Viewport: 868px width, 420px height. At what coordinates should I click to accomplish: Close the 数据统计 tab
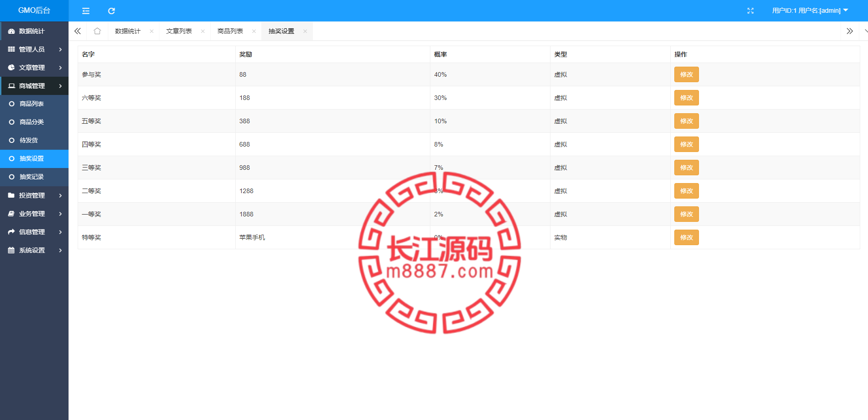[x=152, y=31]
